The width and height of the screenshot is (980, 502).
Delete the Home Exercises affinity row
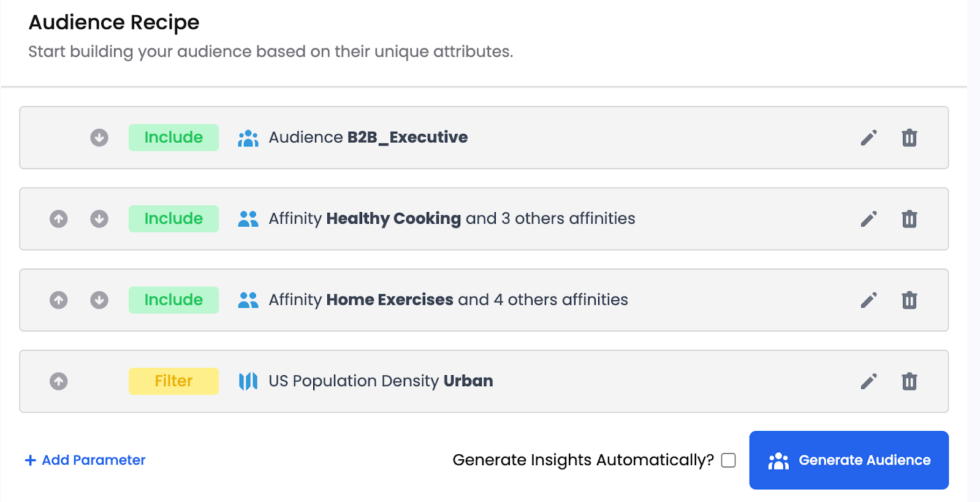coord(909,300)
